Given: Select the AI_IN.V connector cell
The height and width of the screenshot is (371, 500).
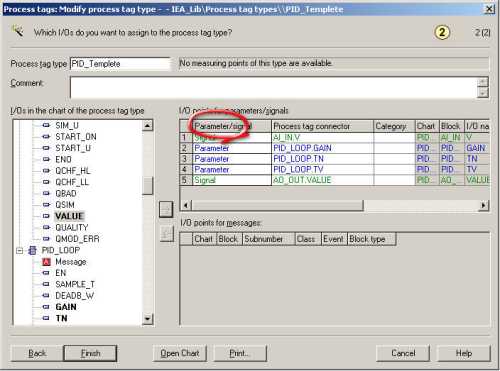Looking at the screenshot, I should click(322, 137).
